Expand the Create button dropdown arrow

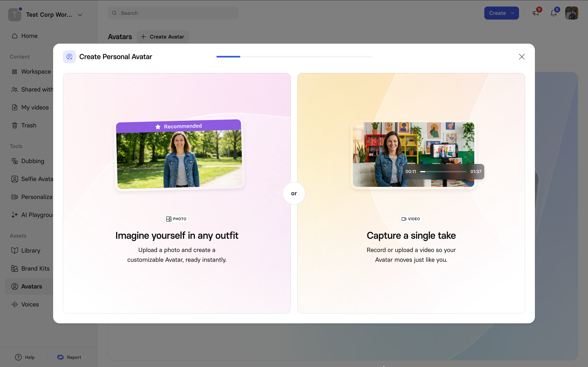click(x=512, y=13)
